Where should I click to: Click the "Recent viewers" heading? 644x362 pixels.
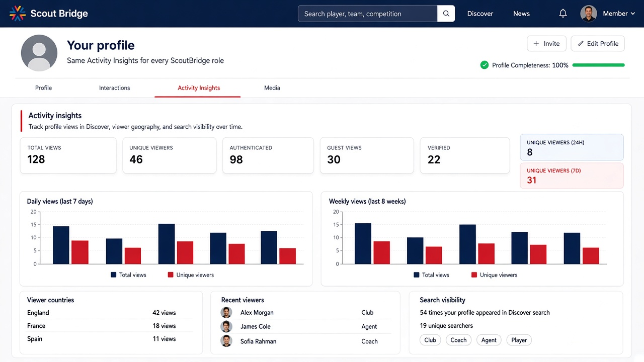coord(243,300)
